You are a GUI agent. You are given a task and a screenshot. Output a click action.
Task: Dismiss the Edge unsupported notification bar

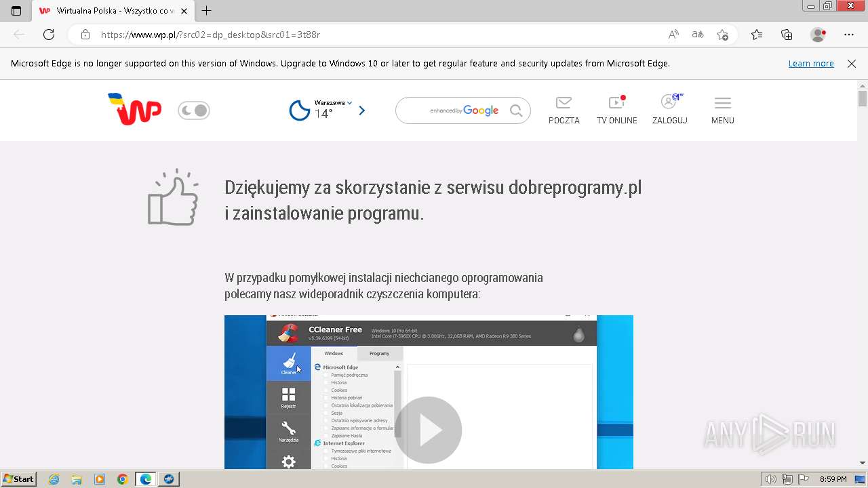click(852, 64)
